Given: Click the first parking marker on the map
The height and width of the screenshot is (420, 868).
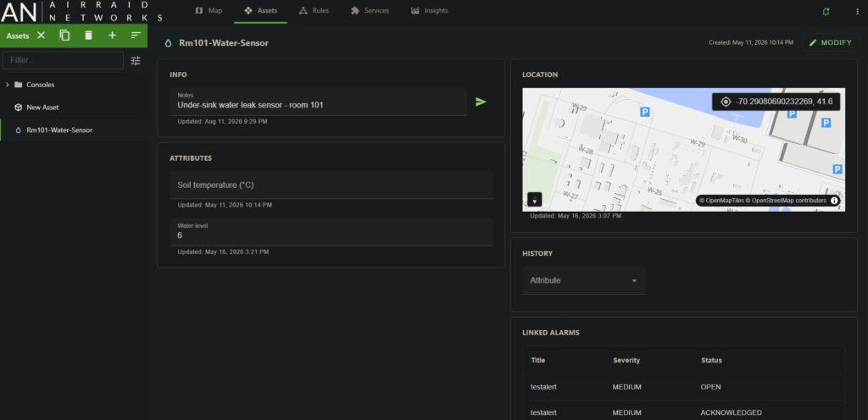Looking at the screenshot, I should click(x=645, y=112).
